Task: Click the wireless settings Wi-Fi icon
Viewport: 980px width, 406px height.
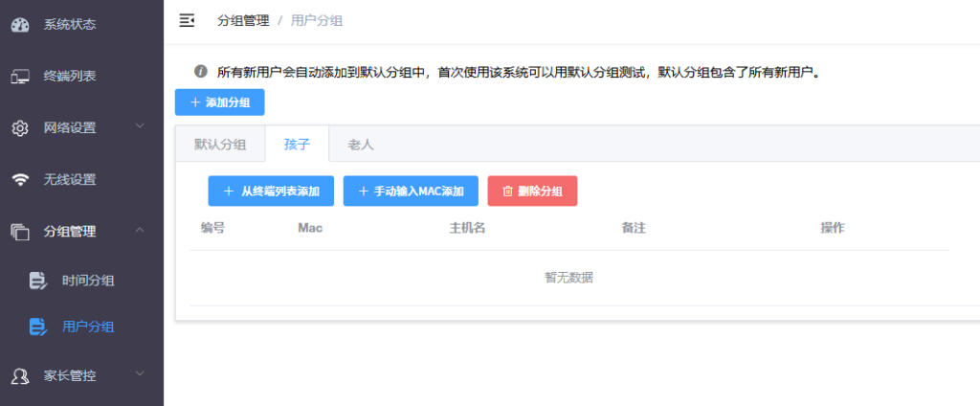Action: (20, 180)
